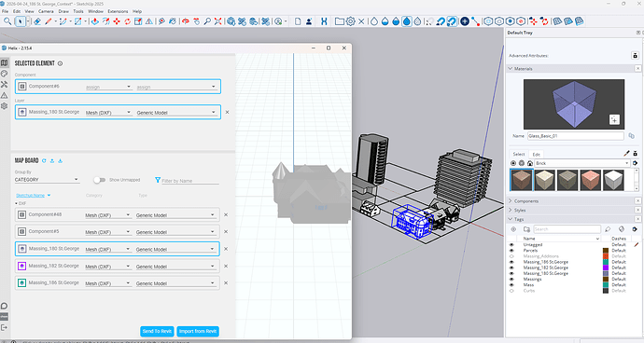The height and width of the screenshot is (343, 644).
Task: Switch to Select tab in Materials panel
Action: click(519, 155)
